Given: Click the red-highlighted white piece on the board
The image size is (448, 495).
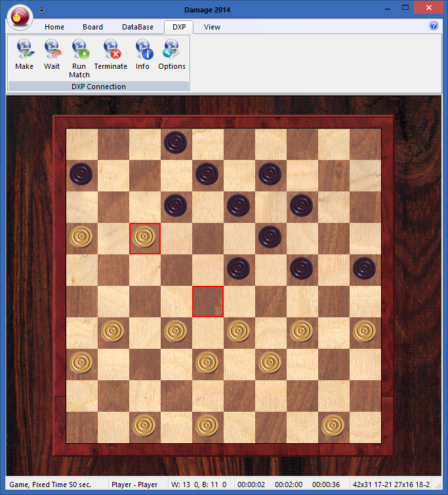Looking at the screenshot, I should click(x=145, y=237).
